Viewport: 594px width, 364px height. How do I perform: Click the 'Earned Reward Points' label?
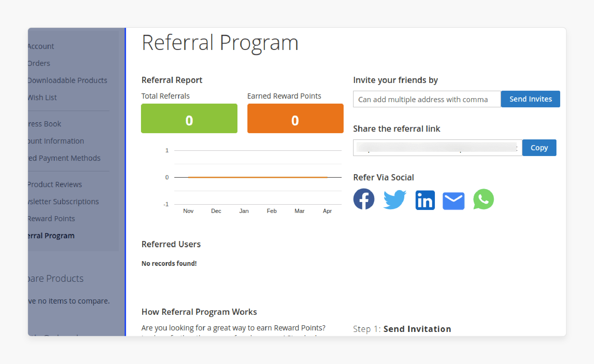284,96
